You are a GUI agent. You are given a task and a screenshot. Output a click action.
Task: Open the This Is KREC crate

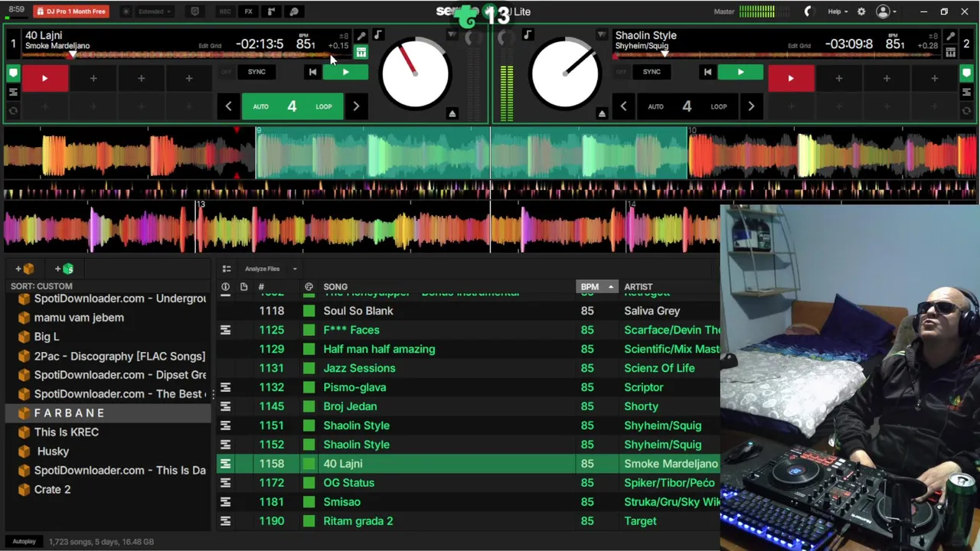(x=108, y=432)
